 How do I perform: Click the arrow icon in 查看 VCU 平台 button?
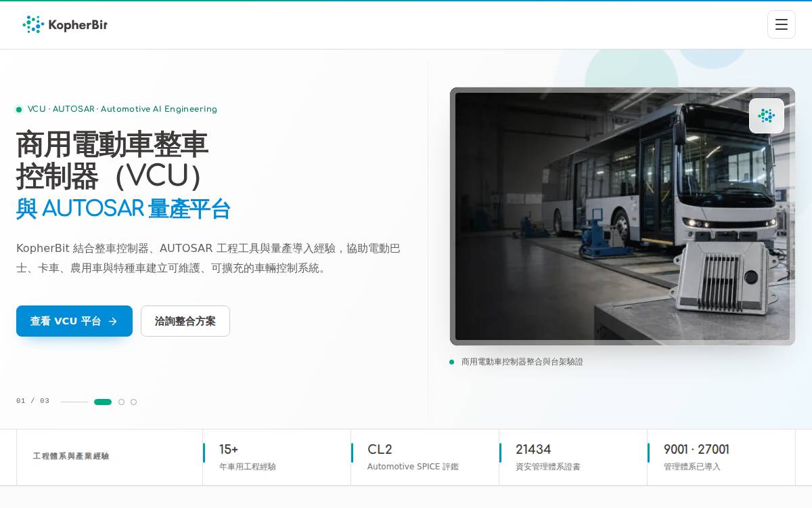(113, 321)
